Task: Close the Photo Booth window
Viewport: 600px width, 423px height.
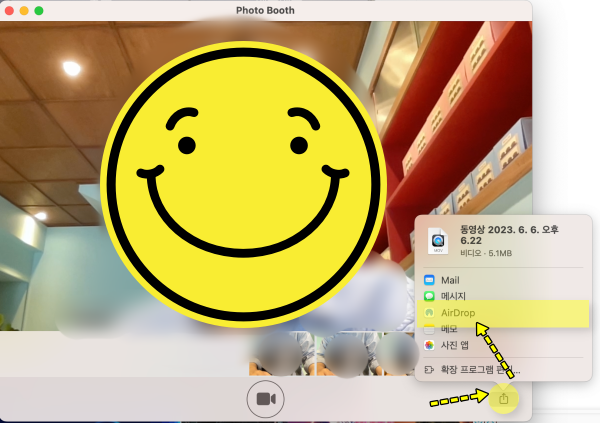Action: (10, 11)
